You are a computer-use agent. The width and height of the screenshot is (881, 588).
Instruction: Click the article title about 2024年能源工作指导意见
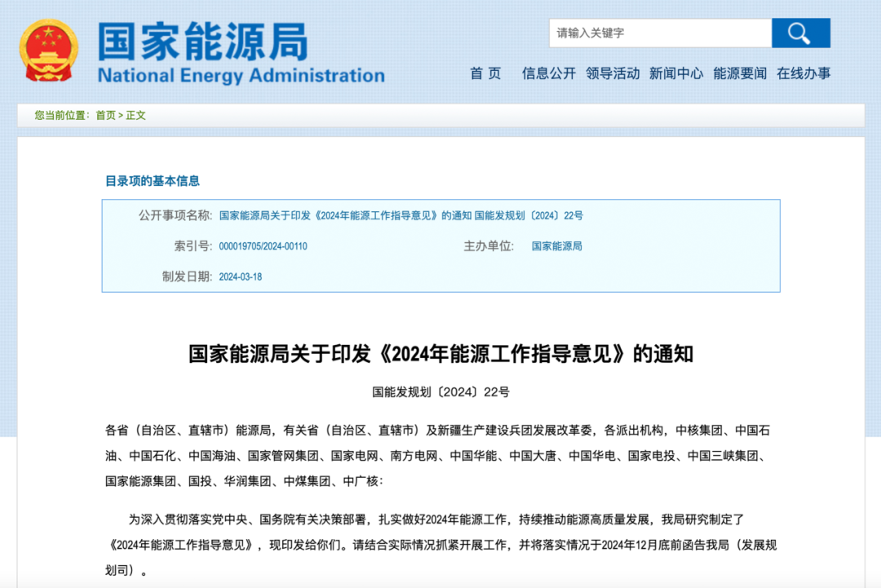point(440,354)
